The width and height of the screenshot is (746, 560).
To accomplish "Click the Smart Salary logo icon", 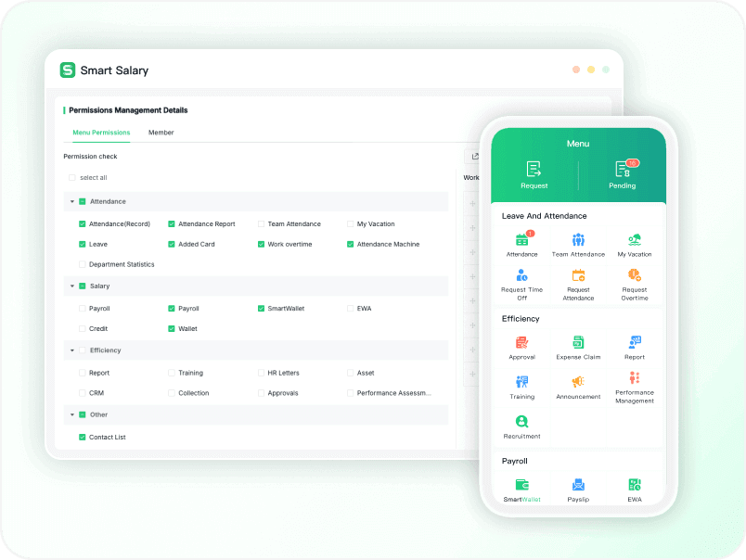I will pyautogui.click(x=68, y=70).
